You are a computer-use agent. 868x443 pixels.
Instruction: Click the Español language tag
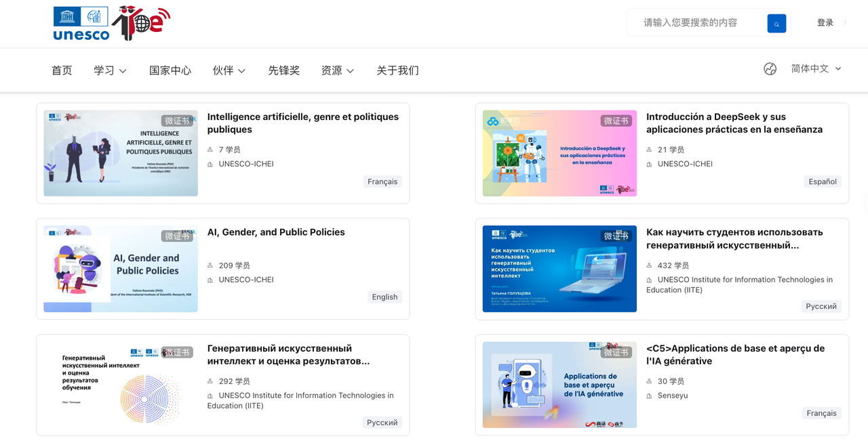pos(822,182)
